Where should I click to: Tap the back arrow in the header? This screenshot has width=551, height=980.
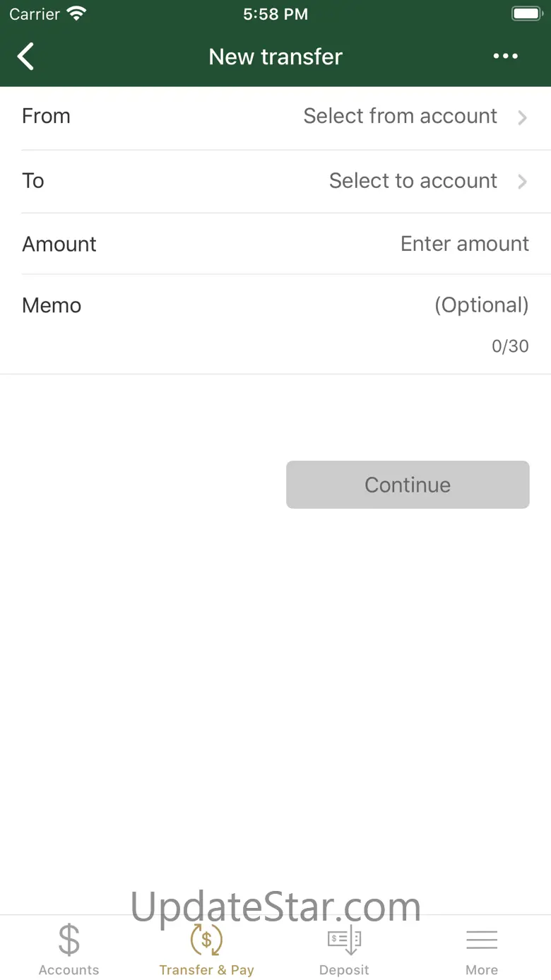pos(26,57)
